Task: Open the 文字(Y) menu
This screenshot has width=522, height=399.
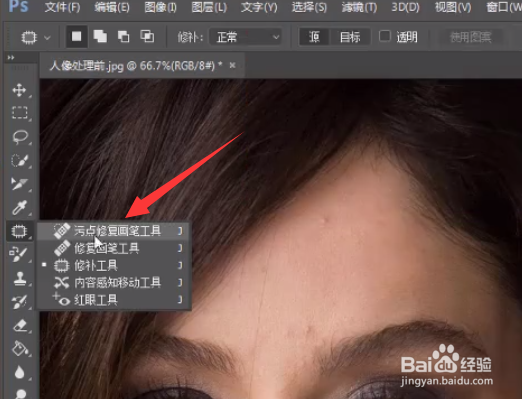Action: tap(259, 7)
